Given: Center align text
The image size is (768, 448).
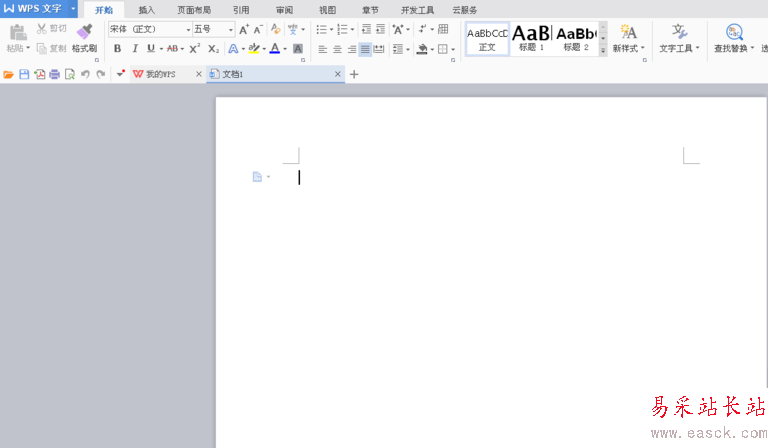Looking at the screenshot, I should click(337, 49).
